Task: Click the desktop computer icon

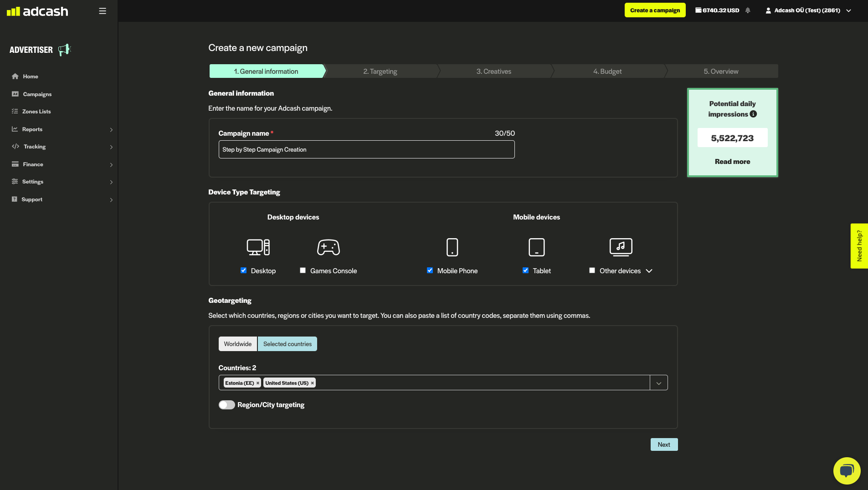Action: pyautogui.click(x=258, y=247)
